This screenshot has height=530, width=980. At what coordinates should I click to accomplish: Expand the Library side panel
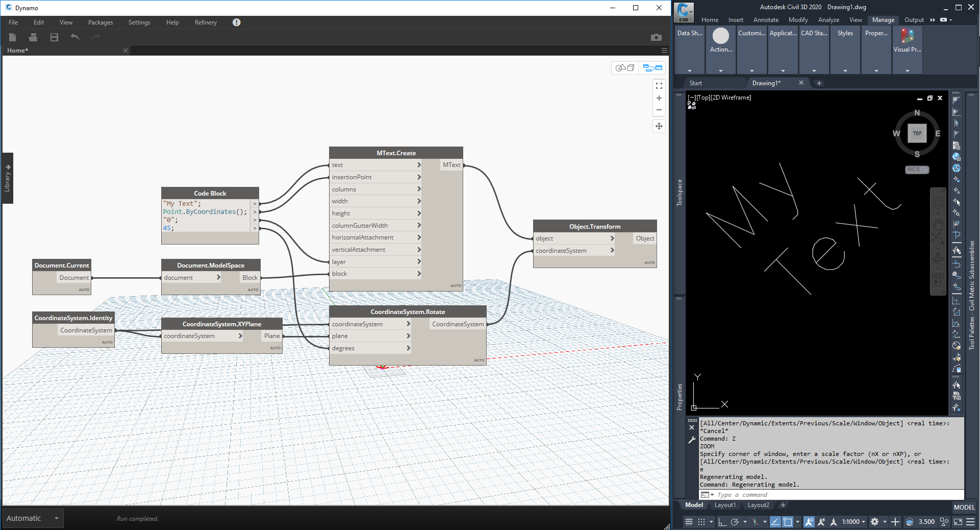pos(8,178)
